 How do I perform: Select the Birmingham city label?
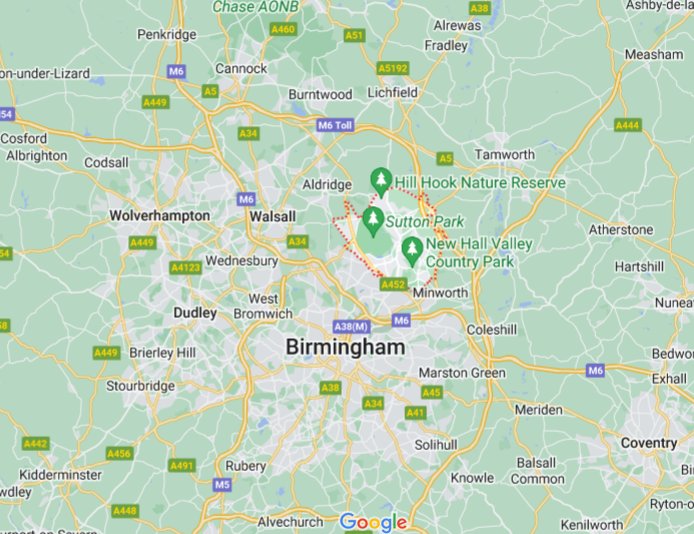(345, 347)
